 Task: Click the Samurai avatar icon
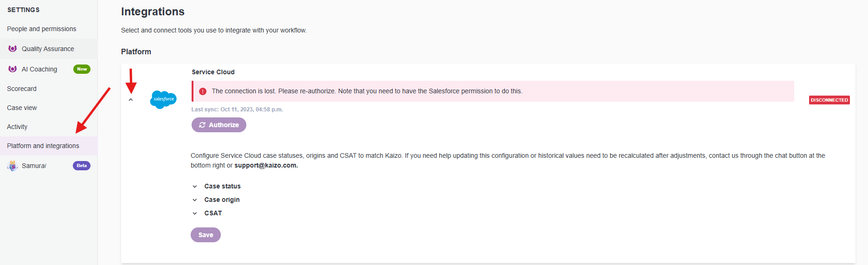pos(13,166)
